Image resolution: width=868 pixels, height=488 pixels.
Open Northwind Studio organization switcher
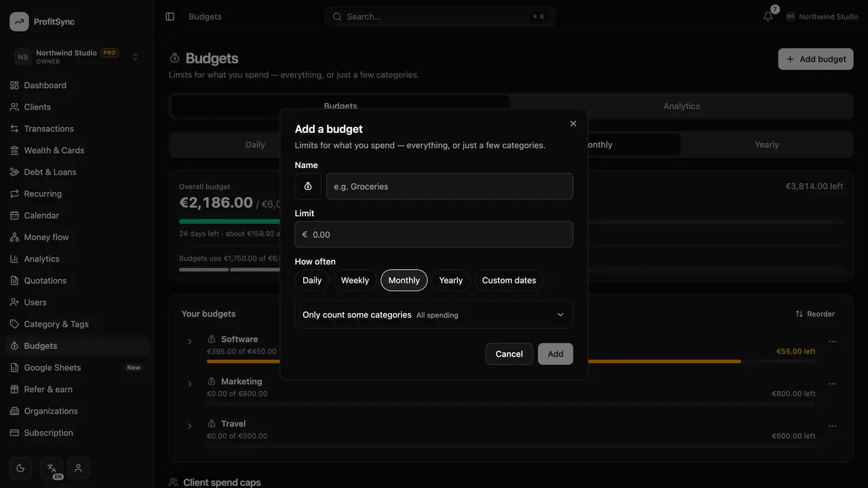pos(77,57)
